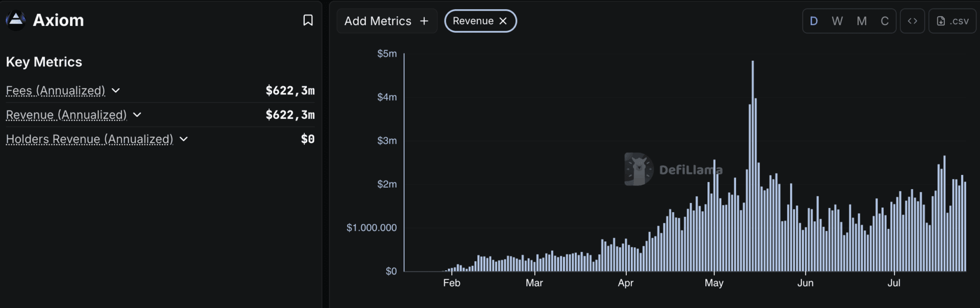Image resolution: width=980 pixels, height=308 pixels.
Task: Click the Holders Revenue (Annualized) label
Action: (89, 139)
